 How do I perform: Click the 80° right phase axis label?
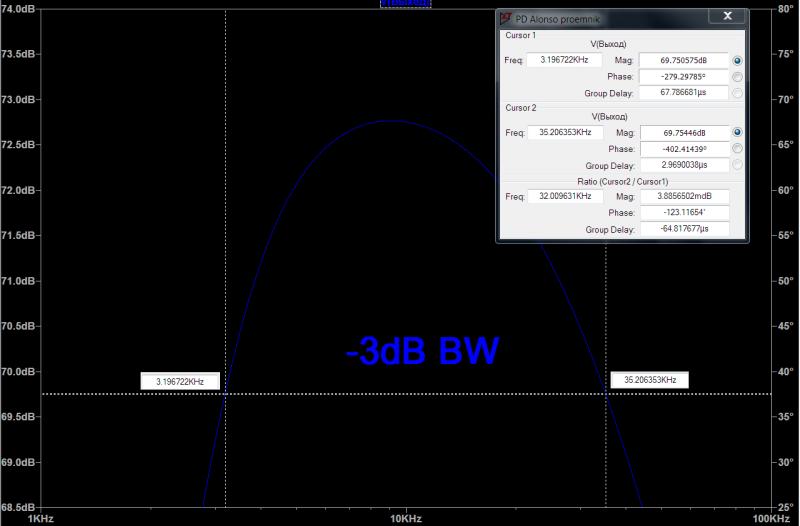coord(786,9)
